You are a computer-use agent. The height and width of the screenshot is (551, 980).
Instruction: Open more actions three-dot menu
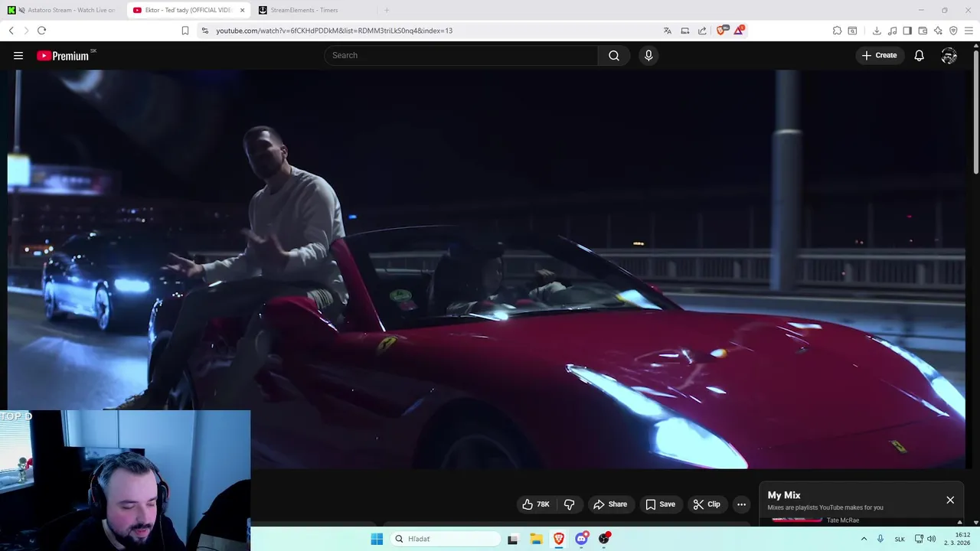coord(741,504)
